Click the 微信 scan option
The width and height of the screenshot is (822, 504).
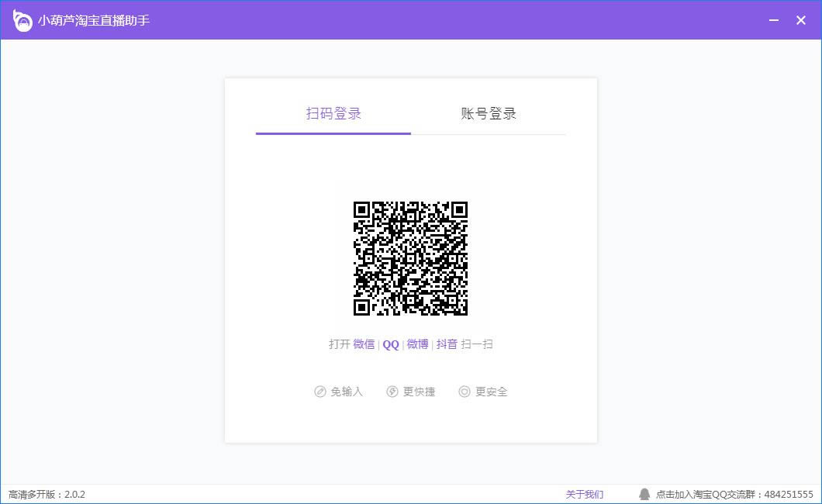(x=364, y=344)
